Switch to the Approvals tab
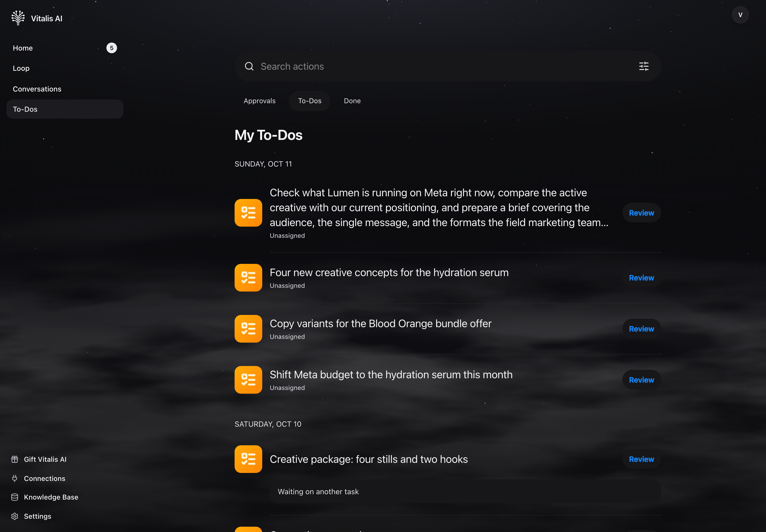The width and height of the screenshot is (766, 532). (x=260, y=101)
